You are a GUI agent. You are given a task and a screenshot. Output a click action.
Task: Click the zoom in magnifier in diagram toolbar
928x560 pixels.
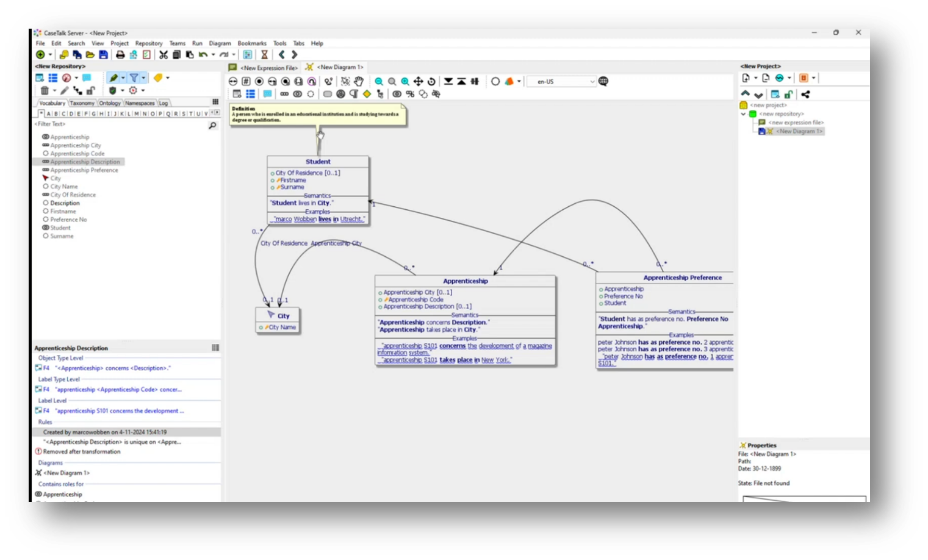coord(405,81)
